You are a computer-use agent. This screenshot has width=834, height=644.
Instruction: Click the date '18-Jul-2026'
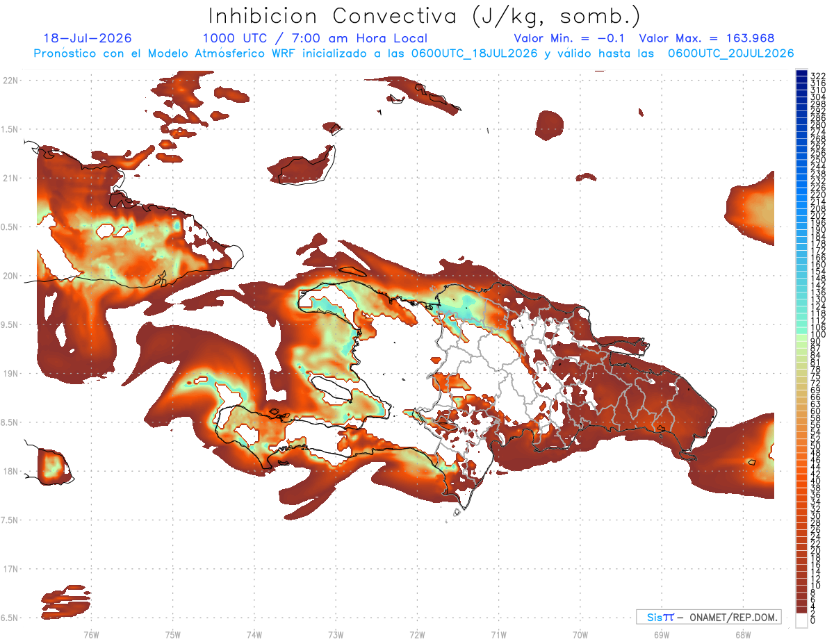click(87, 38)
